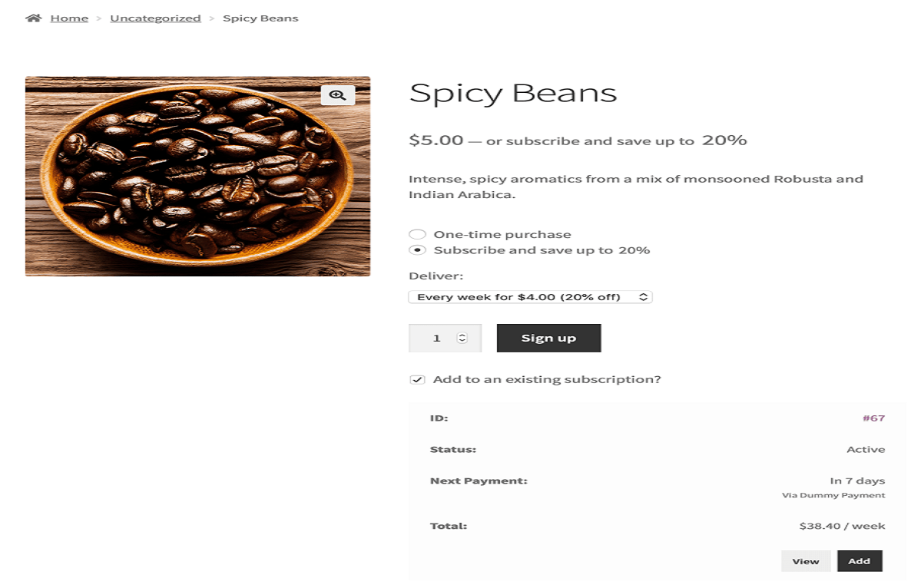Screen dimensions: 911x588
Task: Click the quantity stepper down arrow
Action: pos(461,342)
